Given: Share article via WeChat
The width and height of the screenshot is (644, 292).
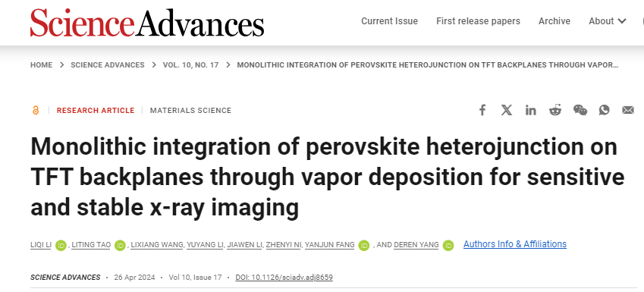Looking at the screenshot, I should [580, 110].
